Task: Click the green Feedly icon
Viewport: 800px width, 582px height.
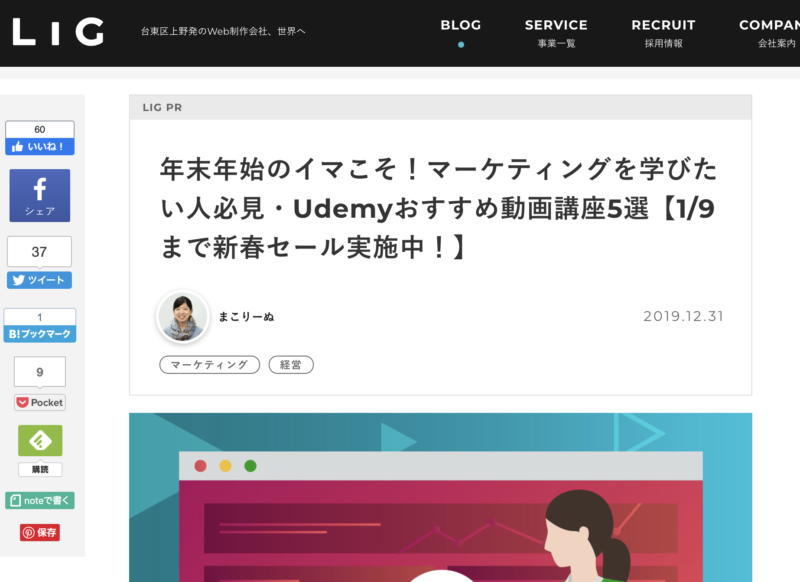Action: click(40, 440)
